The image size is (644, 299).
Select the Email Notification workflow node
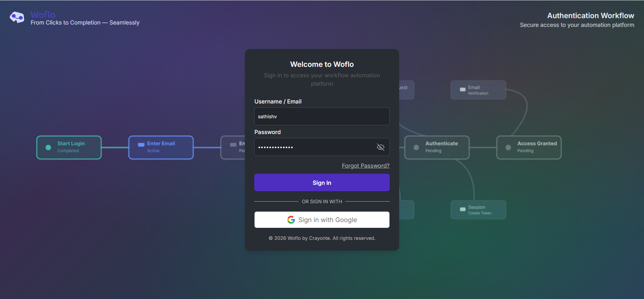pos(478,90)
